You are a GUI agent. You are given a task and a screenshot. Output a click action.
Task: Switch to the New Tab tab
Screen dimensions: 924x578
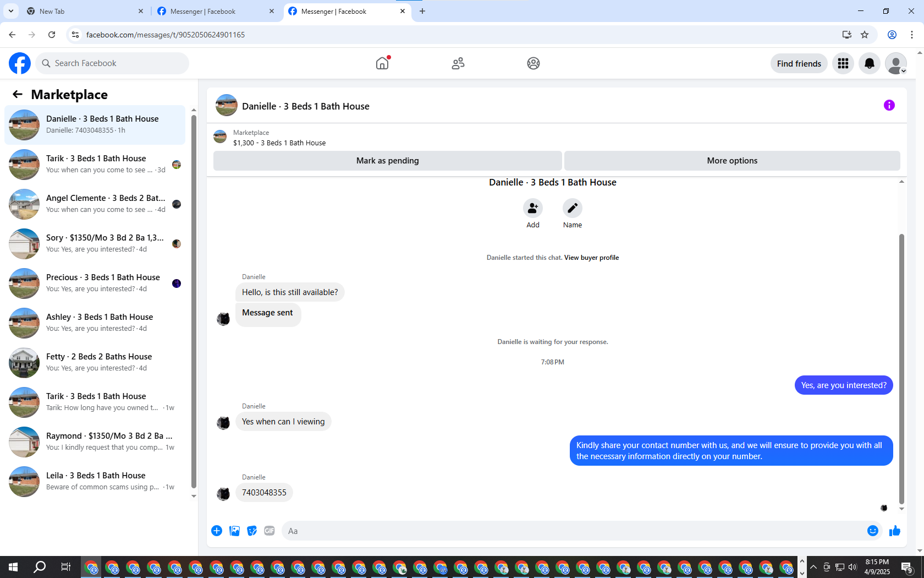click(85, 11)
